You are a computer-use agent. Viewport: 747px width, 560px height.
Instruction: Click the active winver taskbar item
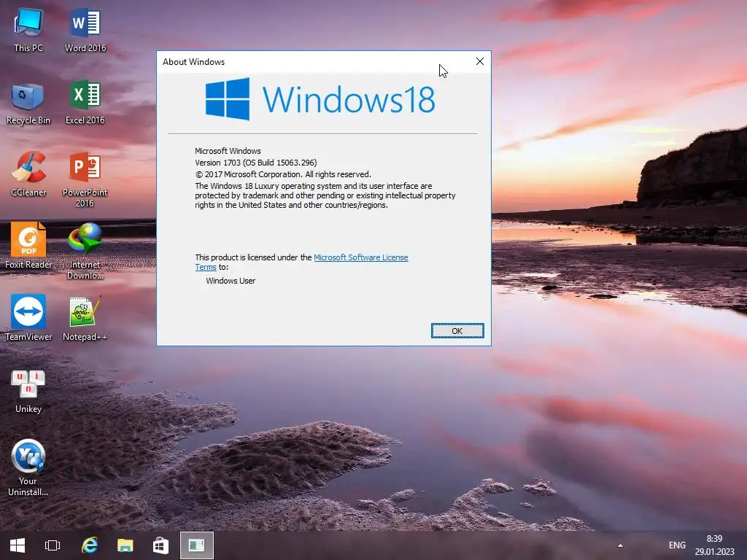[x=196, y=545]
